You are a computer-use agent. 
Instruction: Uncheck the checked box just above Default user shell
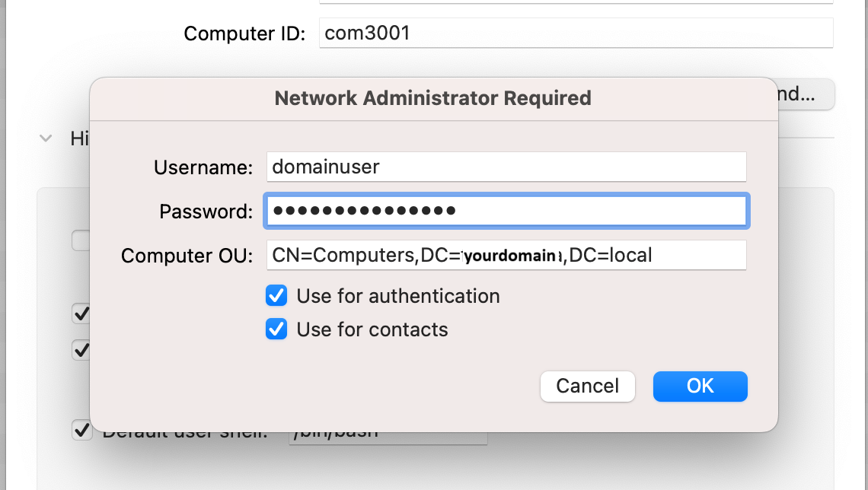(x=81, y=350)
